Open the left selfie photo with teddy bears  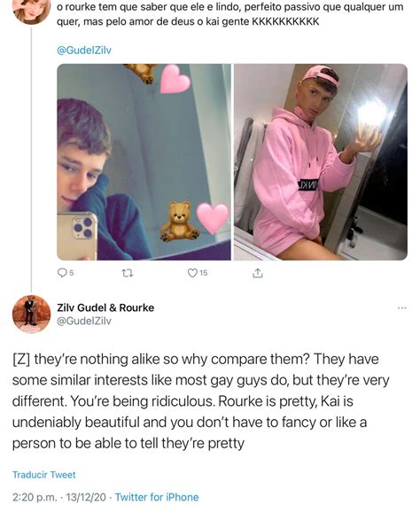click(144, 162)
